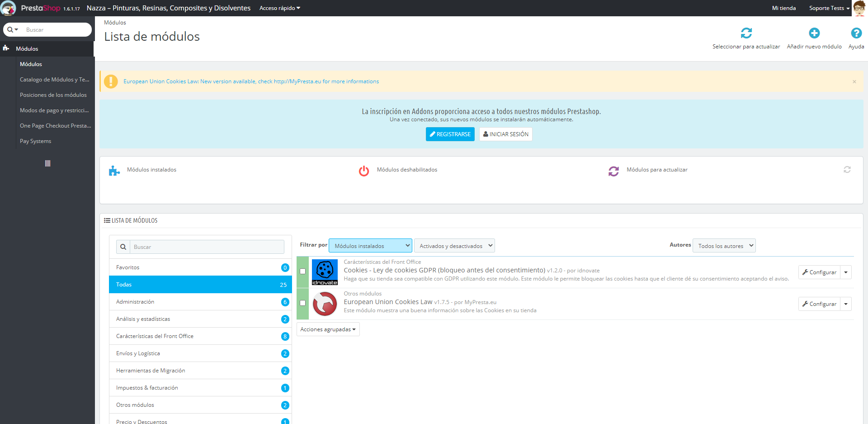Viewport: 868px width, 424px height.
Task: Click the Módulos deshabilitados power icon
Action: pyautogui.click(x=364, y=171)
